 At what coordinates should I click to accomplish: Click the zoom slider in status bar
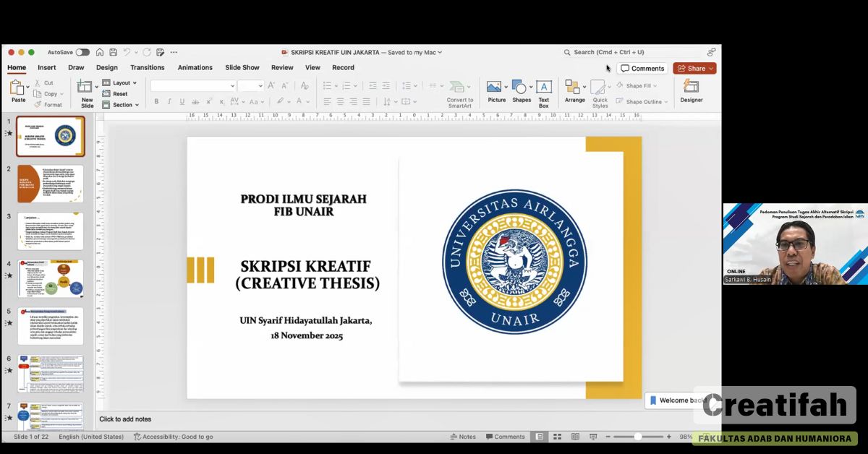638,437
